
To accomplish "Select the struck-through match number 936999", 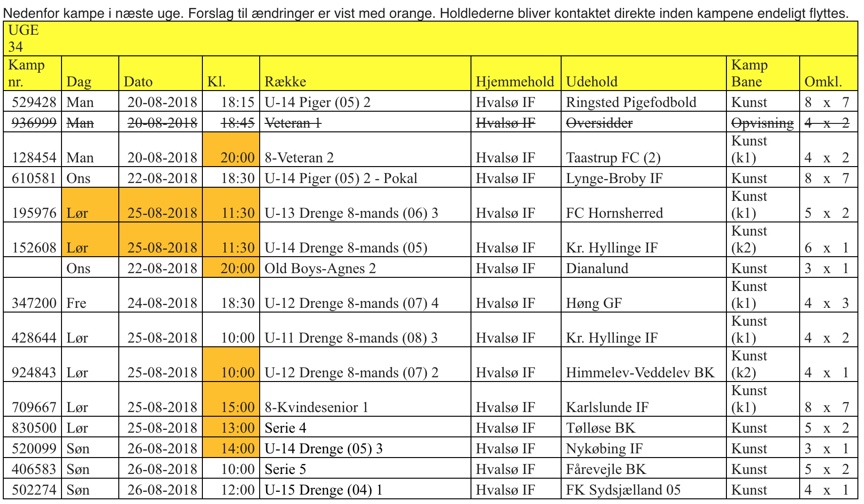I will point(32,122).
